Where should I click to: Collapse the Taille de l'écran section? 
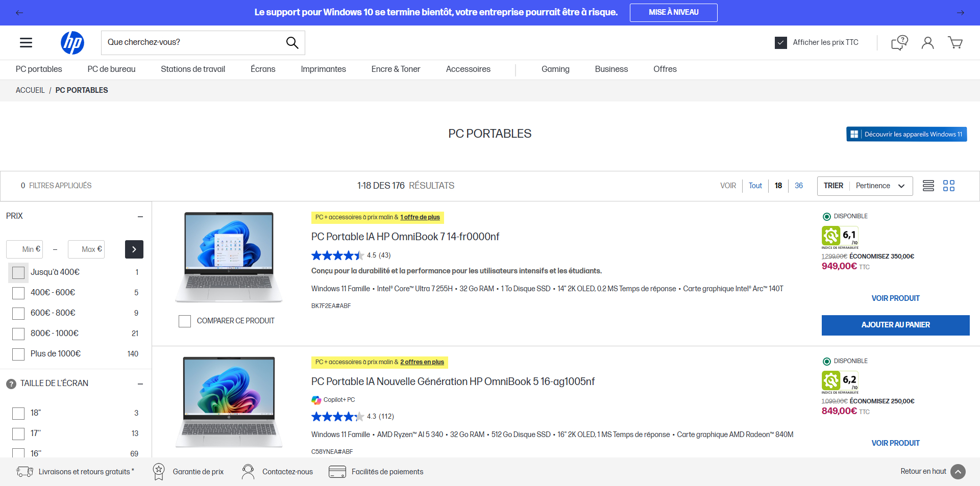point(140,384)
